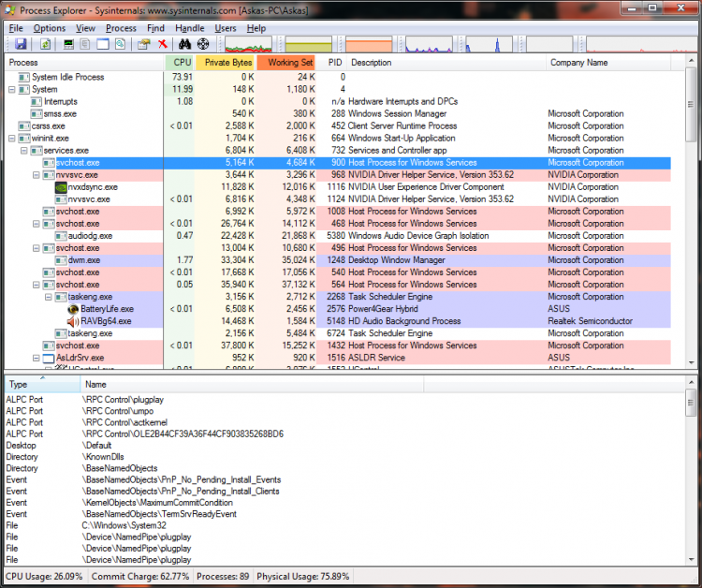Image resolution: width=702 pixels, height=588 pixels.
Task: Click the handle pane scroll down arrow
Action: [x=691, y=559]
